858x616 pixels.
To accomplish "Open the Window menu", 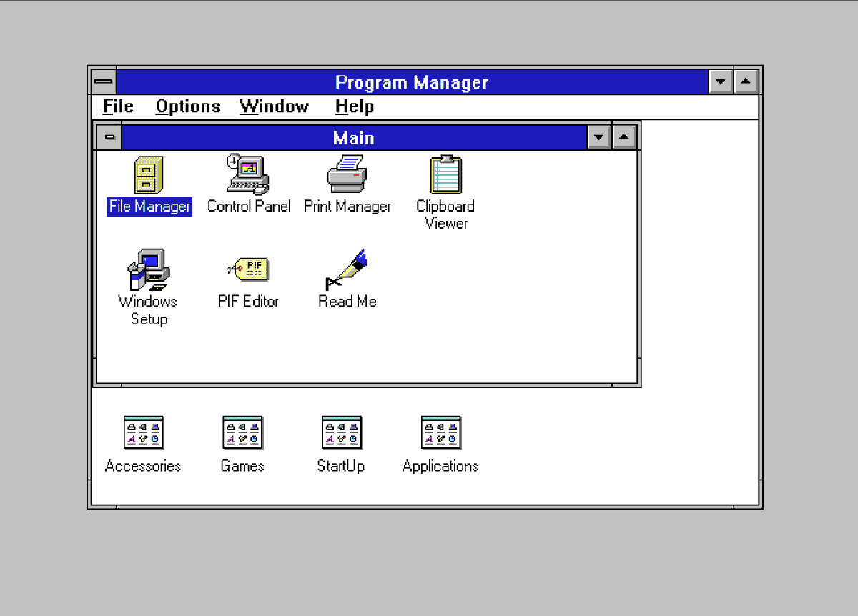I will pyautogui.click(x=275, y=106).
